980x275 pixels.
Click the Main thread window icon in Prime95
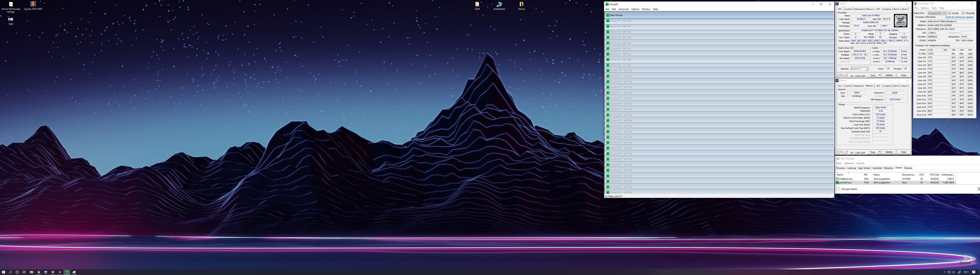[x=608, y=15]
